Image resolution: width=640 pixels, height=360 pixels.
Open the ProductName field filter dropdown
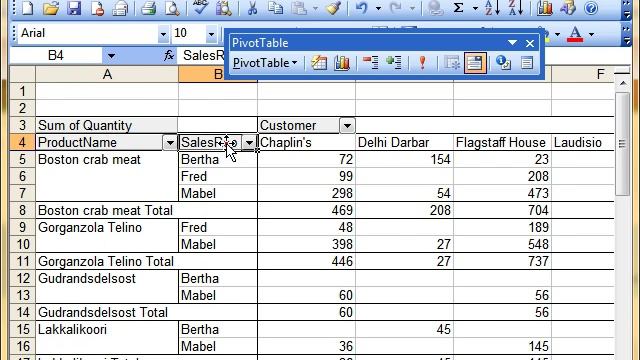click(x=170, y=142)
